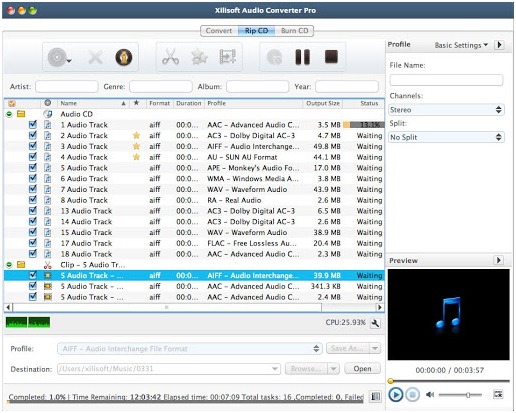The image size is (516, 413).
Task: Click the Artist input field
Action: 67,86
